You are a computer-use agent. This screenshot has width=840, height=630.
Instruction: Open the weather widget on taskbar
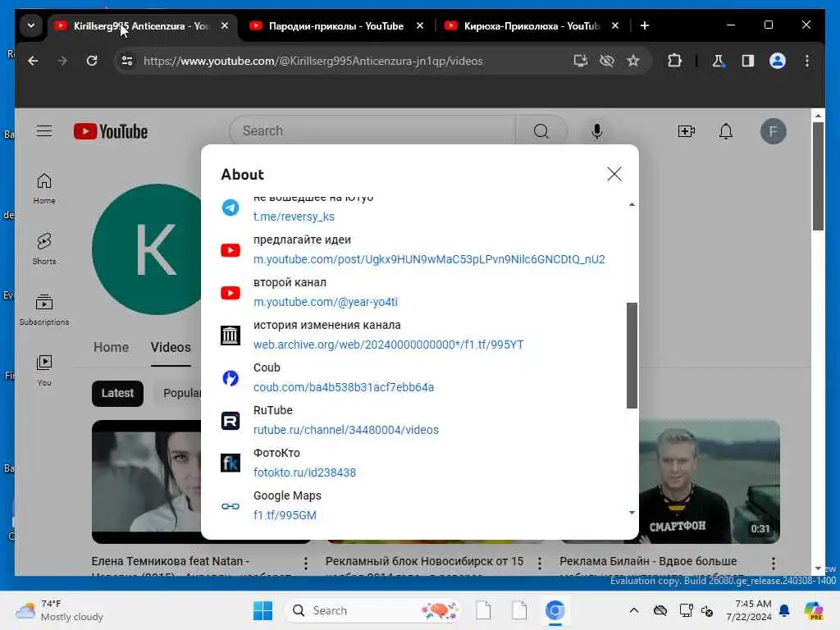pyautogui.click(x=59, y=610)
